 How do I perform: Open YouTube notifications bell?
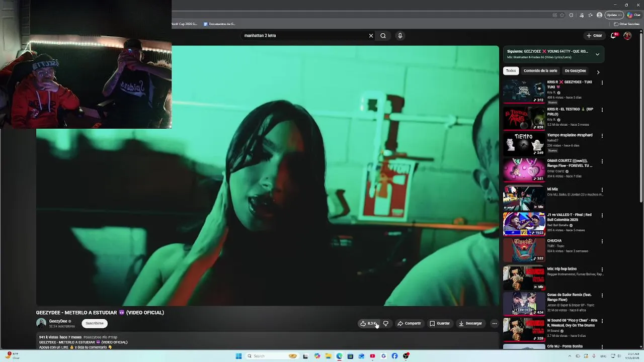pos(613,36)
